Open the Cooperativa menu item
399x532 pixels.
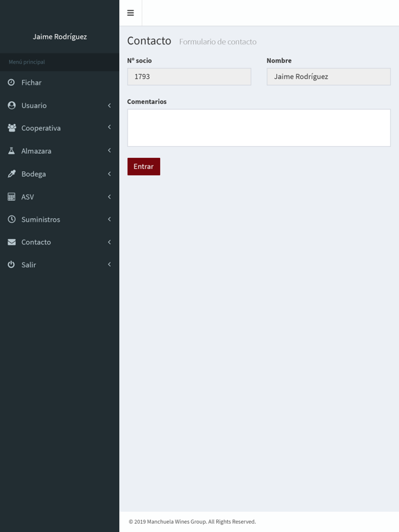(60, 128)
